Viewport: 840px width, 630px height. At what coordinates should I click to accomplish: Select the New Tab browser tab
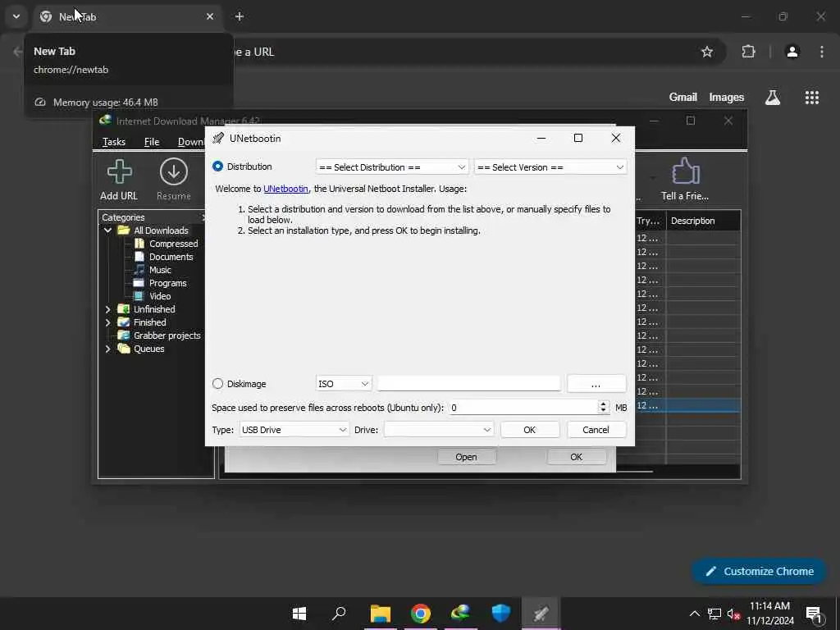pos(126,16)
